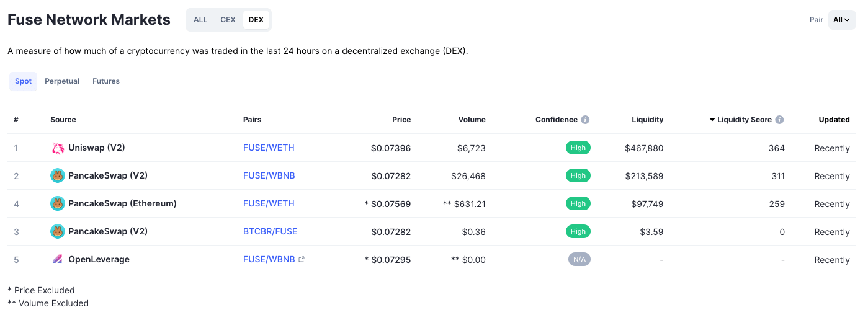The height and width of the screenshot is (315, 868).
Task: Select the DEX market filter
Action: point(256,20)
